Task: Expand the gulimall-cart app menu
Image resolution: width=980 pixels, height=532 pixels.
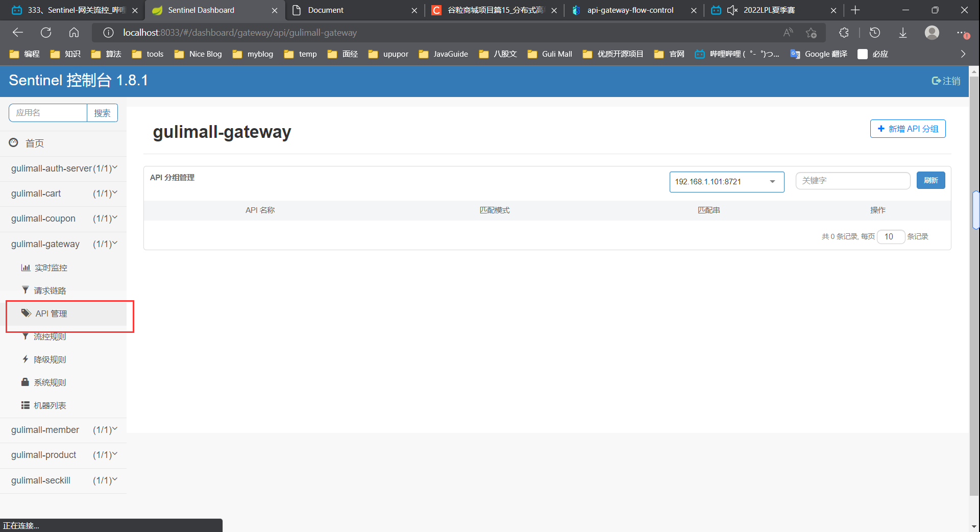Action: (63, 194)
